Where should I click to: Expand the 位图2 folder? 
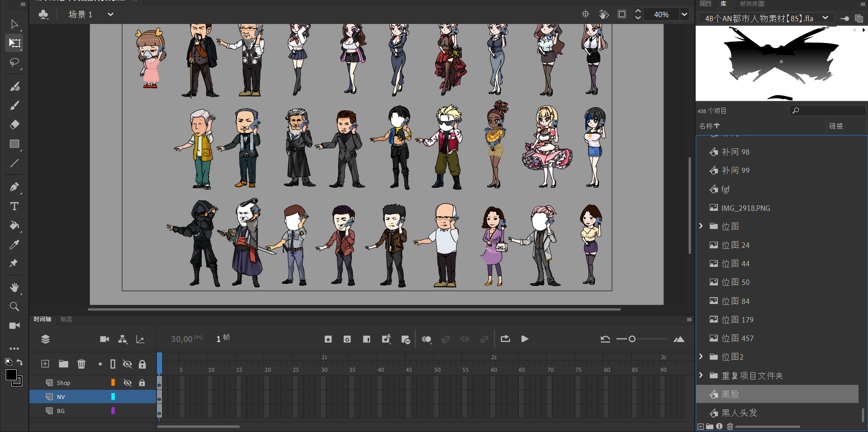tap(701, 357)
